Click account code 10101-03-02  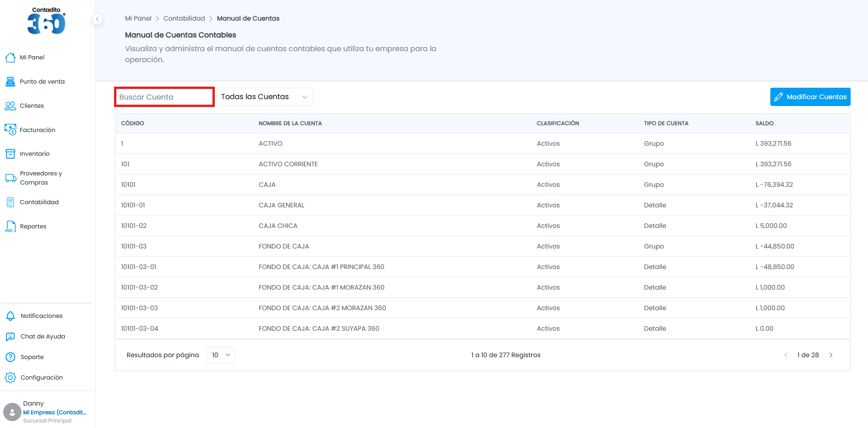tap(139, 287)
